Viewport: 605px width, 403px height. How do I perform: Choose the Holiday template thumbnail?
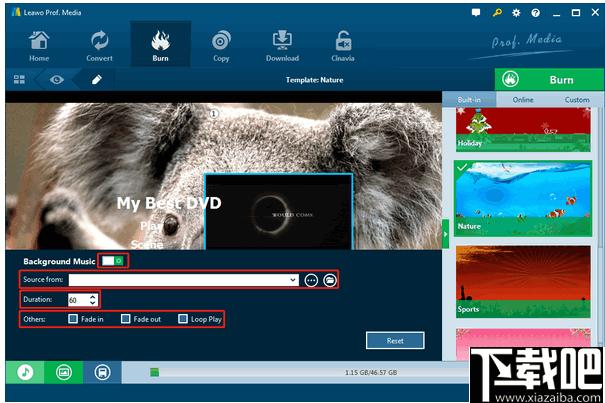click(523, 130)
